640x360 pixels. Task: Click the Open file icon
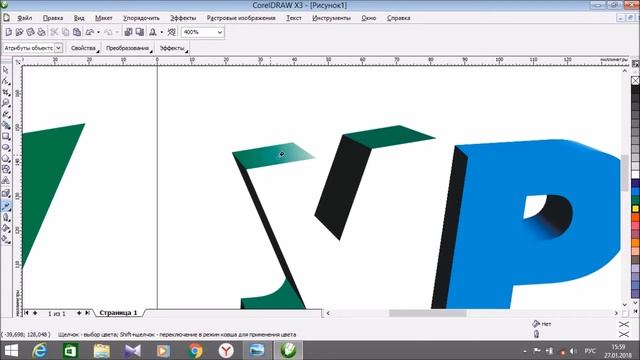click(19, 32)
